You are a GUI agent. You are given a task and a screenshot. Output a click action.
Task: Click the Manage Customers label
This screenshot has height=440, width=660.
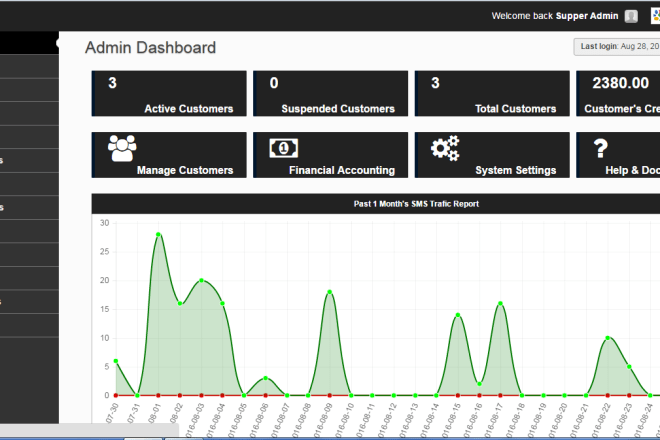tap(185, 170)
